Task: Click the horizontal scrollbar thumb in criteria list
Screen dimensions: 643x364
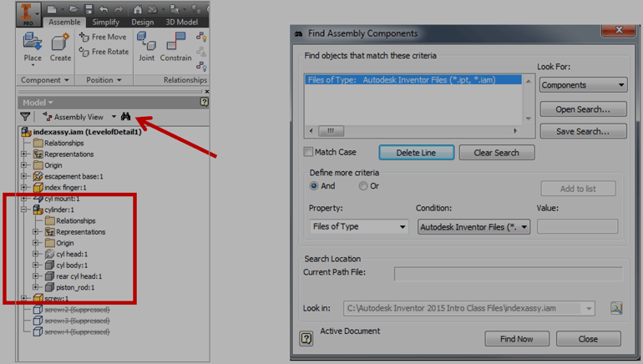Action: tap(331, 131)
